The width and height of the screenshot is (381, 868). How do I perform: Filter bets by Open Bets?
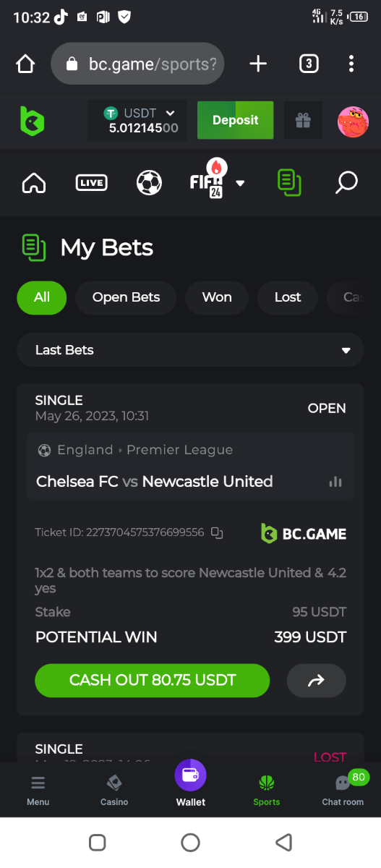coord(126,297)
